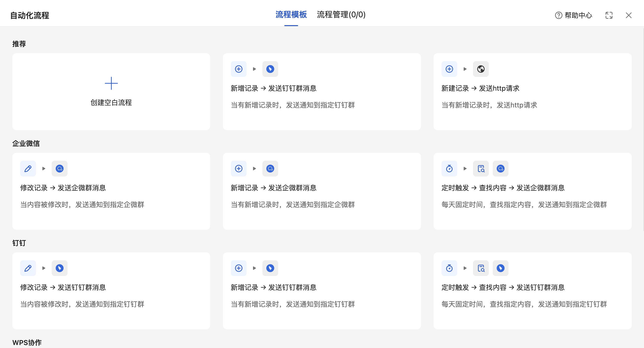This screenshot has width=644, height=348.
Task: Click text 当内容被修改时，发送通知到指定企微群
Action: coord(82,205)
